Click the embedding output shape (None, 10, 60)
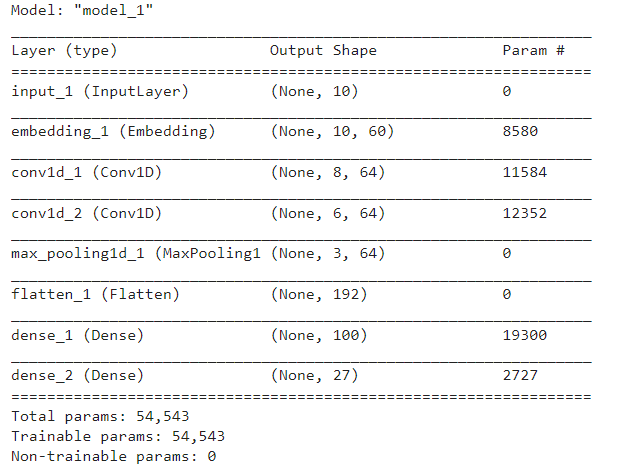622x472 pixels. point(332,132)
